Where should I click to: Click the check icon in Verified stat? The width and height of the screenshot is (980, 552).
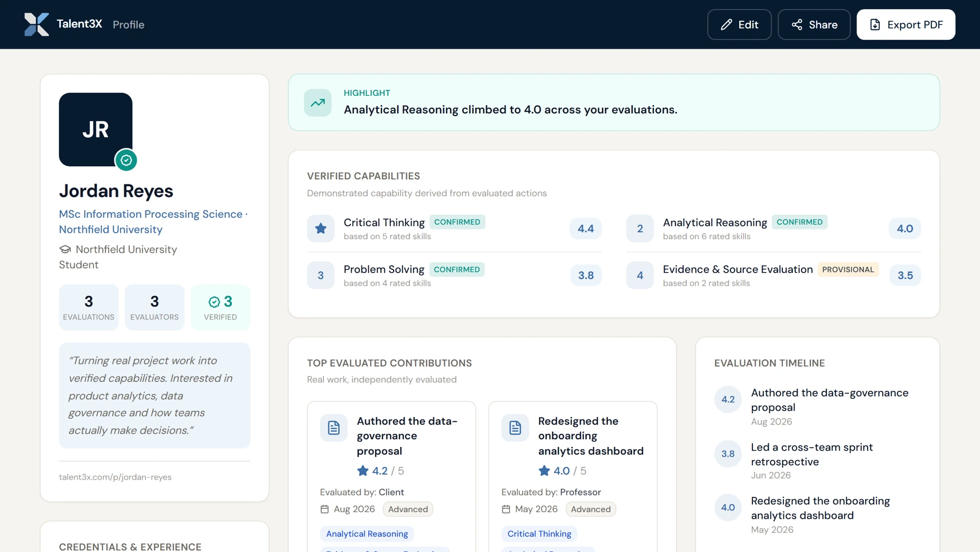(x=214, y=302)
